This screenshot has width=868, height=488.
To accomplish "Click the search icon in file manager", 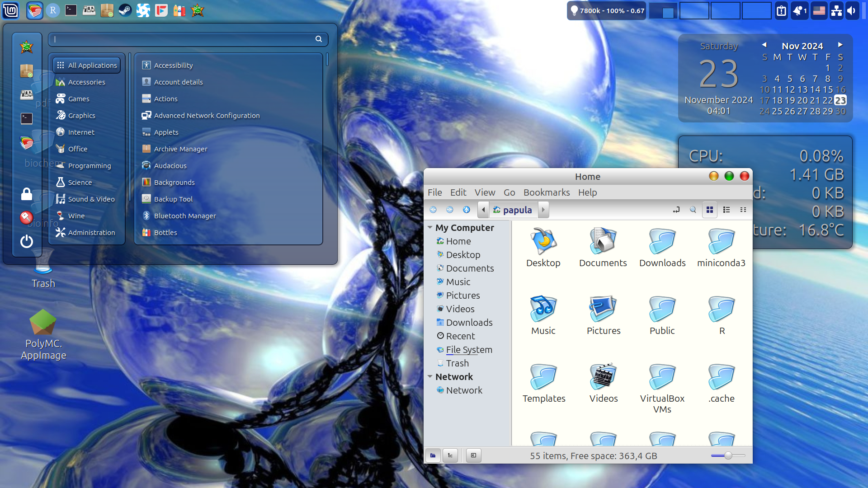I will coord(693,210).
